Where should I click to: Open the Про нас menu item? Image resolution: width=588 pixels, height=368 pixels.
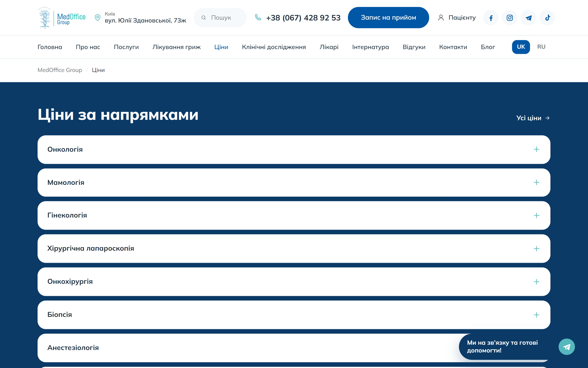[88, 47]
